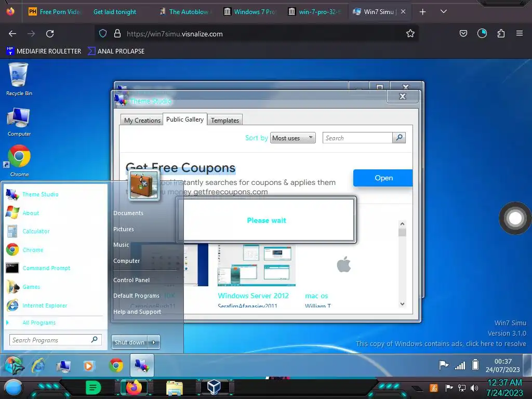Click the network signal icon in simulated tray
Screen dimensions: 532x399
(460, 365)
